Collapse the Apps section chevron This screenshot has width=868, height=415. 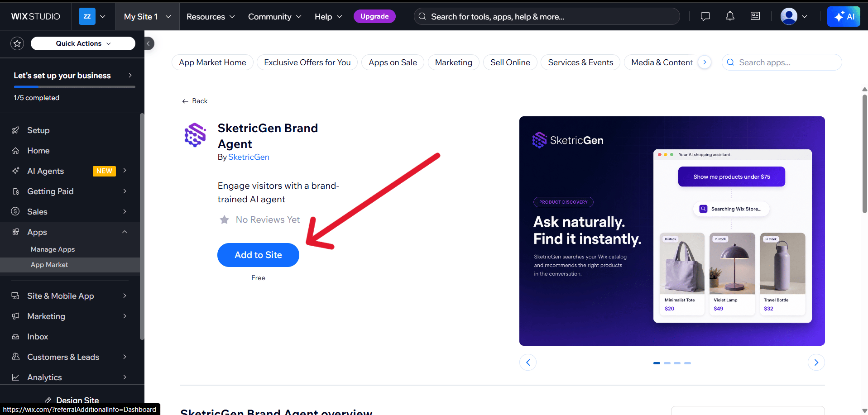pyautogui.click(x=125, y=232)
